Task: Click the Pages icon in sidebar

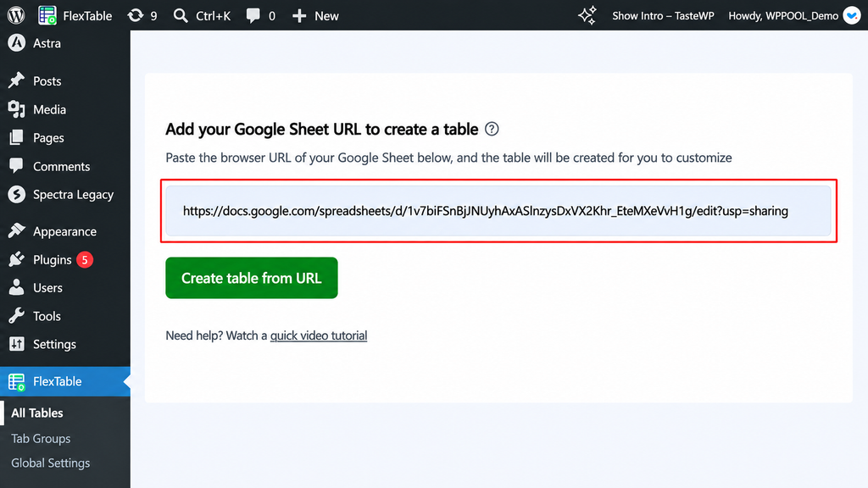Action: [17, 138]
